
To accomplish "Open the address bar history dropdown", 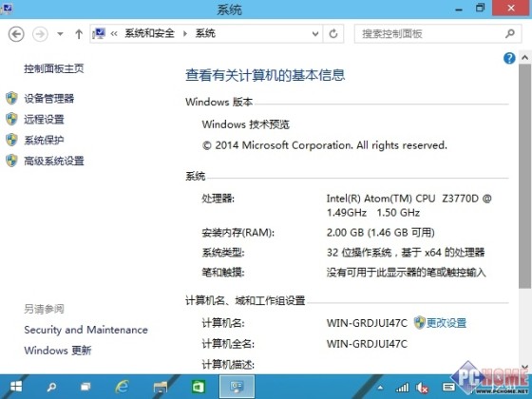I will (x=315, y=33).
